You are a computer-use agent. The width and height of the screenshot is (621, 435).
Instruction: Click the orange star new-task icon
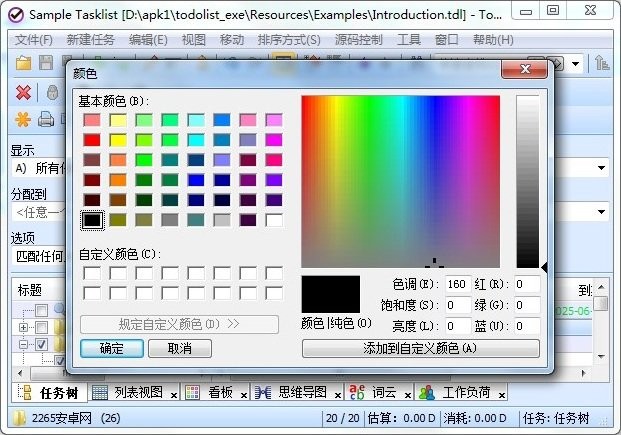click(x=23, y=120)
